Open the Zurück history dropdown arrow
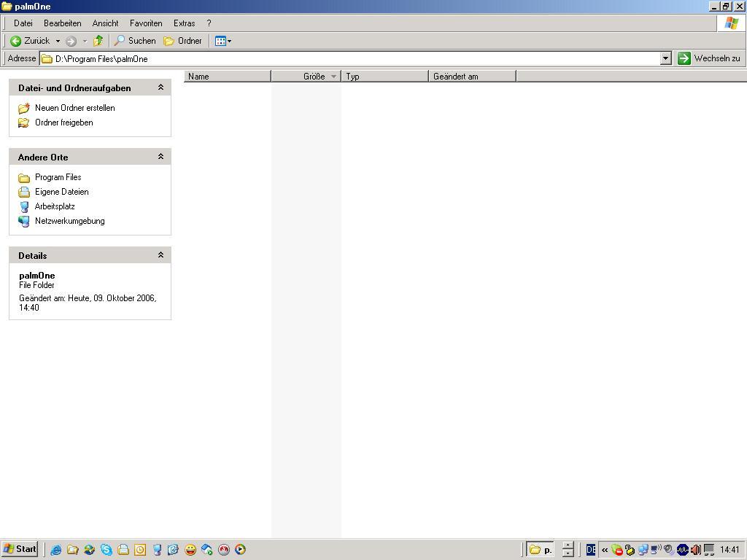The width and height of the screenshot is (747, 560). click(58, 41)
